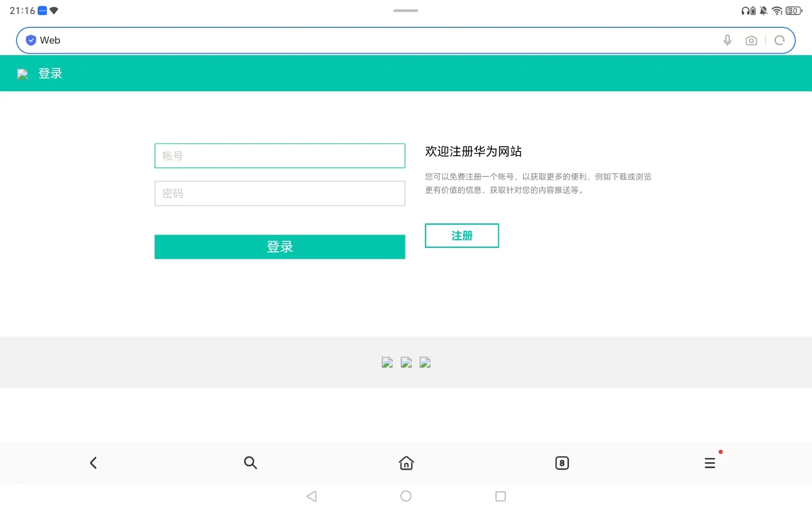The height and width of the screenshot is (508, 812).
Task: Tap the Android back triangle navigation button
Action: [x=312, y=496]
